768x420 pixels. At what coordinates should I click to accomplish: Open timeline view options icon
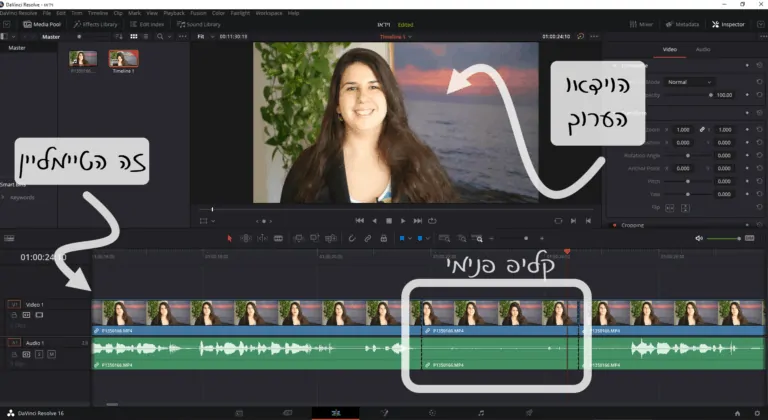(9, 238)
